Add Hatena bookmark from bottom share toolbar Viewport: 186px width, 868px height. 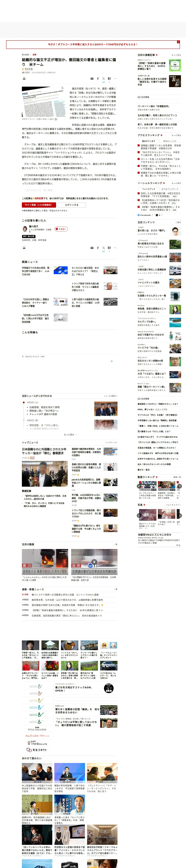[109, 248]
